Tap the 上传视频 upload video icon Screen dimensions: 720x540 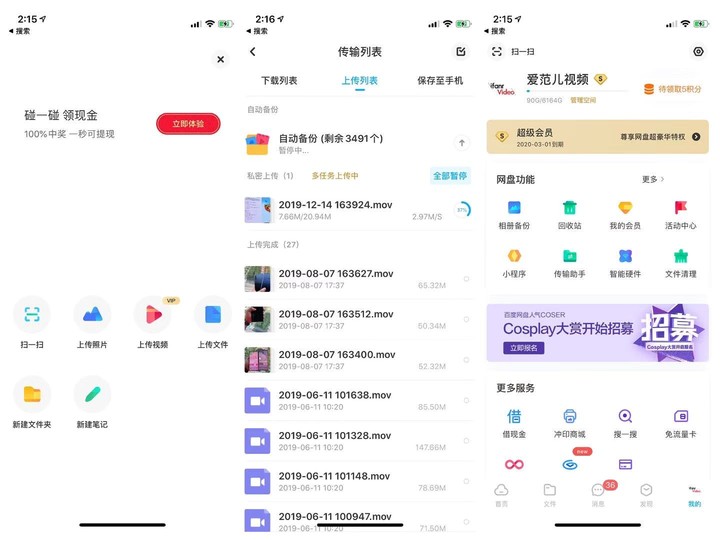tap(153, 314)
